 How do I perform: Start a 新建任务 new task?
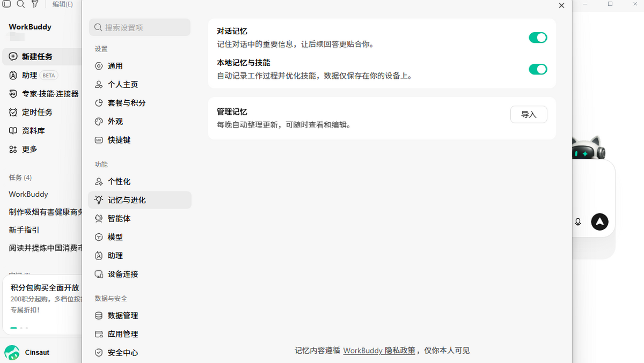click(42, 56)
